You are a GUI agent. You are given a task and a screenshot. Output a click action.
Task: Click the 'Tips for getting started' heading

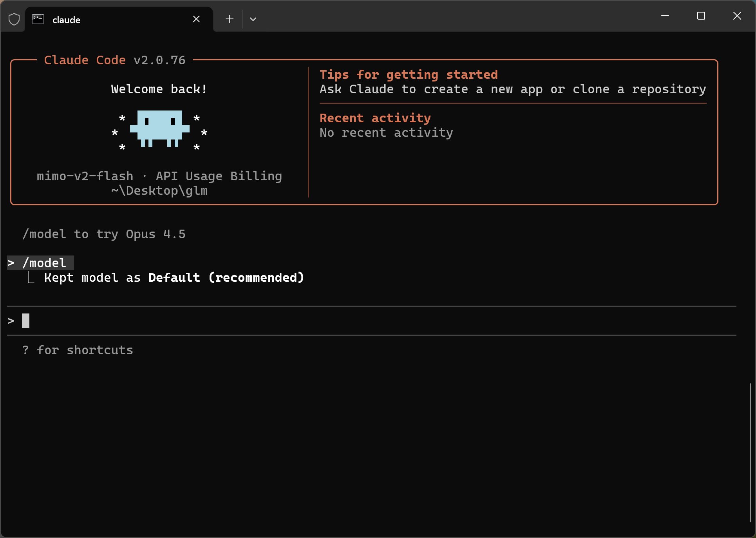tap(409, 74)
